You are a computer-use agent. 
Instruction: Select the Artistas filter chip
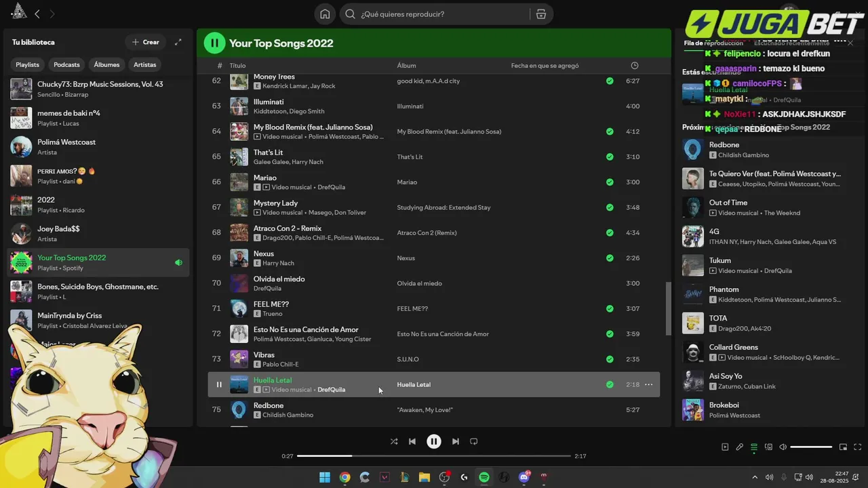click(x=145, y=64)
